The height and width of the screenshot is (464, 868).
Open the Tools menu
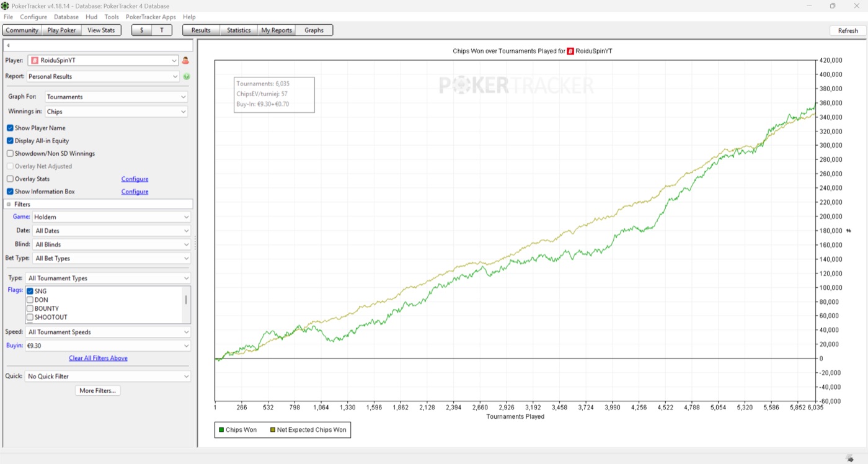(x=112, y=17)
